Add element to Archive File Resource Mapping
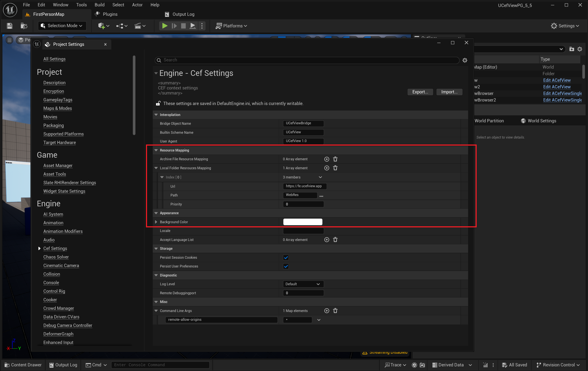Viewport: 588px width, 371px height. point(327,159)
